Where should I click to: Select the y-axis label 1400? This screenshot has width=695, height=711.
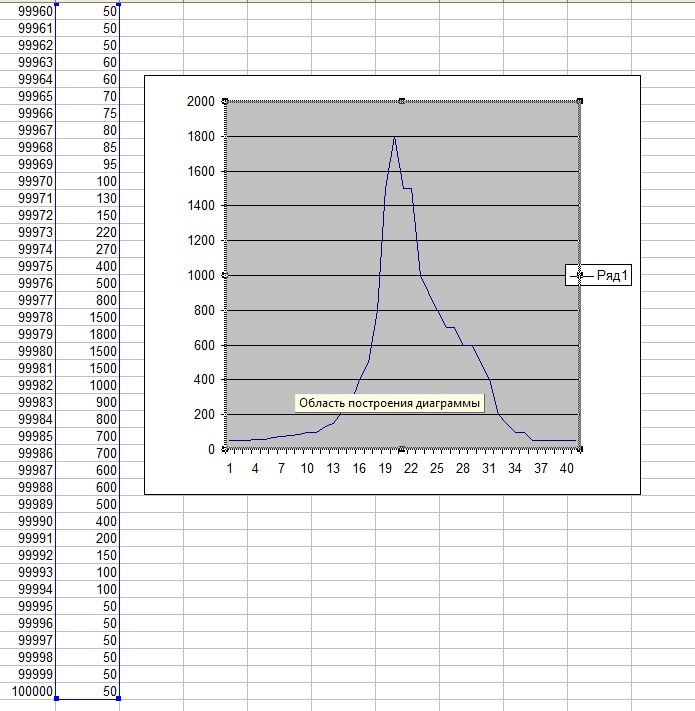[x=200, y=205]
